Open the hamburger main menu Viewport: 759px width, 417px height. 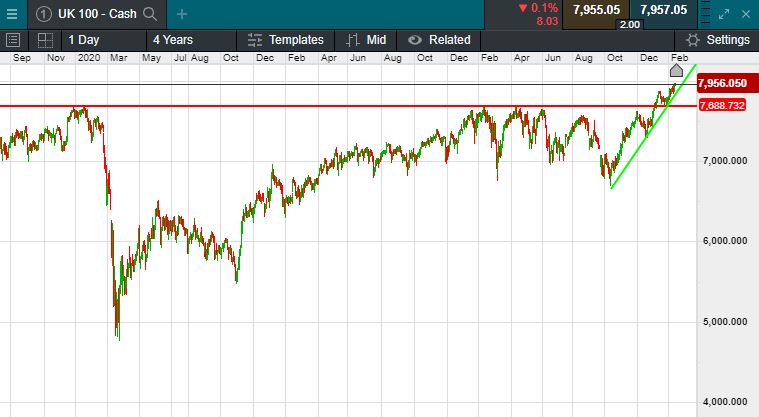click(12, 14)
